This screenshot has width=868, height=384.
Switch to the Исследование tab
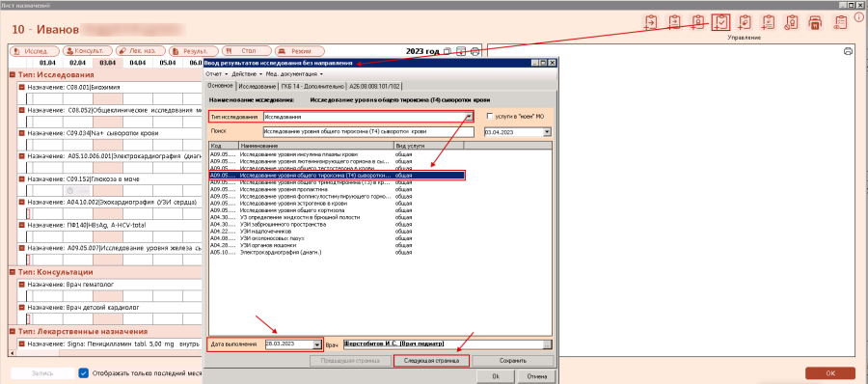tap(258, 86)
